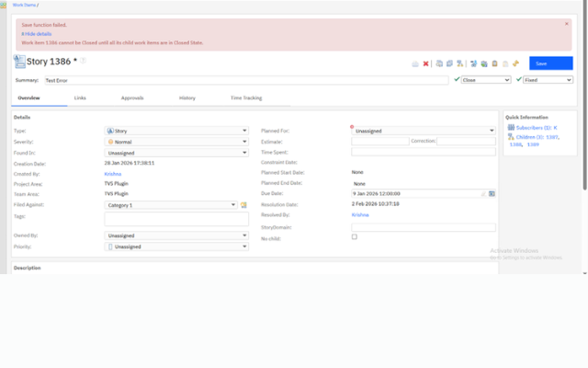The height and width of the screenshot is (368, 588).
Task: Click the category browse icon beside Filed Against
Action: tap(243, 205)
